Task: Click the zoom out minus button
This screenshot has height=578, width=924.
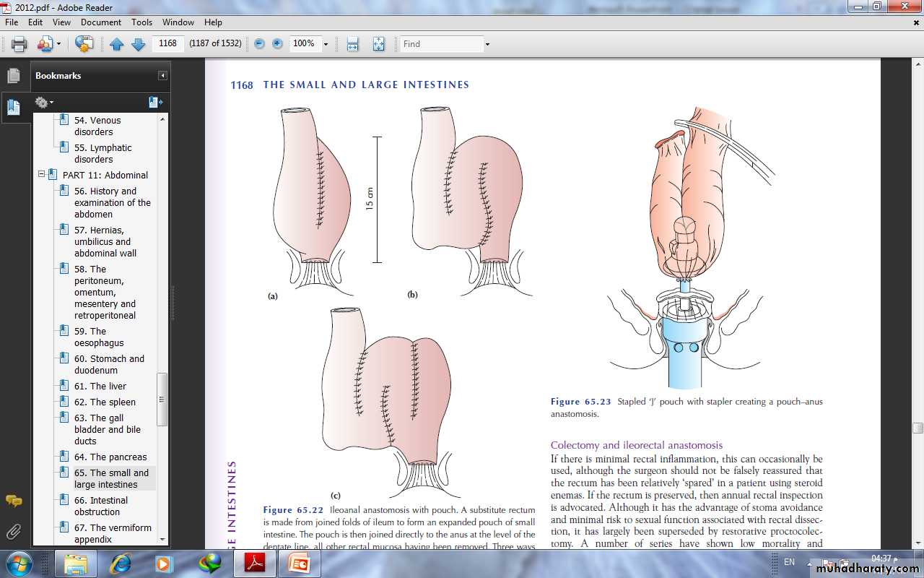Action: coord(259,44)
